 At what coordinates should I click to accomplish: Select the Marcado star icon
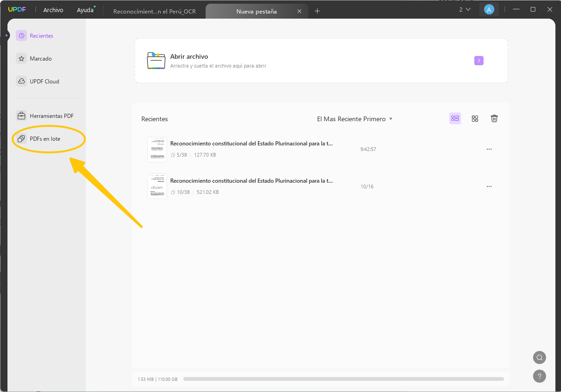click(x=21, y=58)
